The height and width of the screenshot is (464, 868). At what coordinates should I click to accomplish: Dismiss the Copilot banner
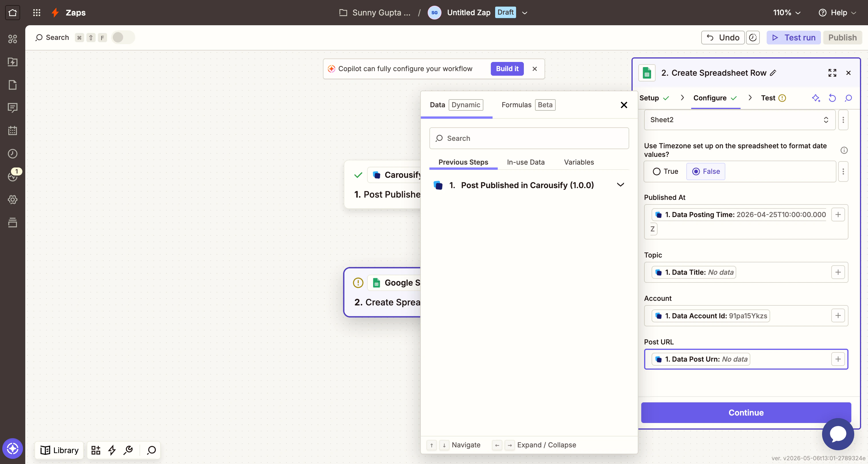pos(534,69)
